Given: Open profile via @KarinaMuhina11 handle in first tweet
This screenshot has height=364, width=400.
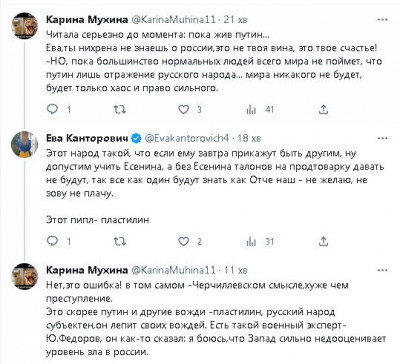Looking at the screenshot, I should pyautogui.click(x=174, y=20).
